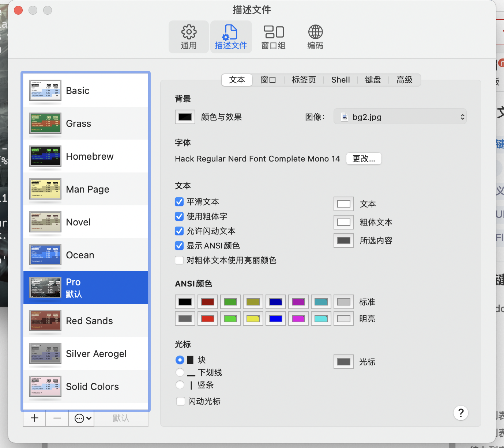
Task: Select the 下划线 cursor style
Action: click(x=180, y=372)
